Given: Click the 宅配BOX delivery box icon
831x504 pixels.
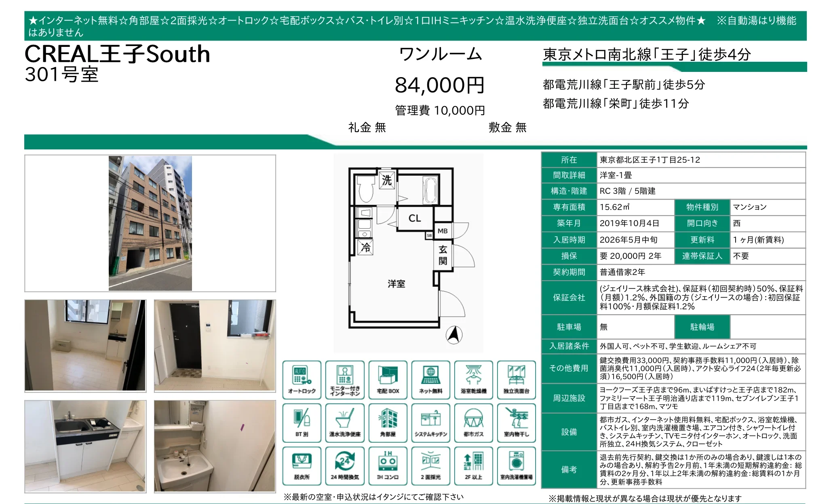Looking at the screenshot, I should pos(388,380).
